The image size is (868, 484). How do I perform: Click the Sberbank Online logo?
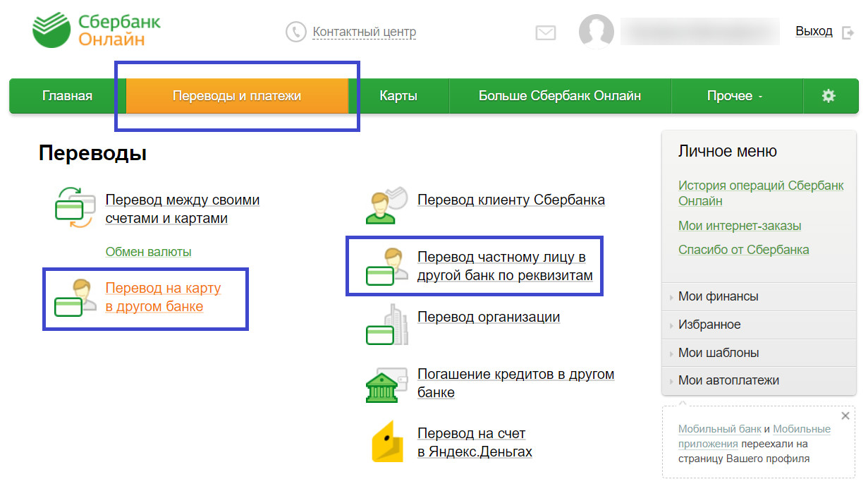pos(97,31)
